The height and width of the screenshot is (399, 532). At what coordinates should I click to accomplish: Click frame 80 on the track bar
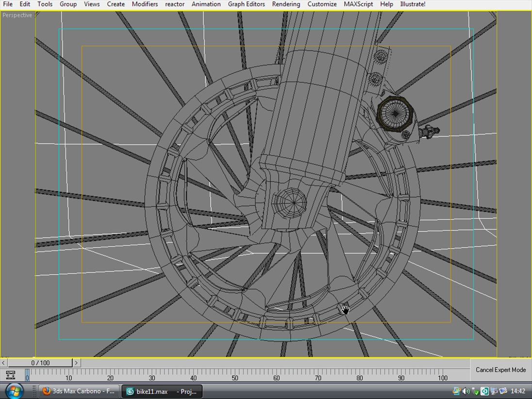coord(360,378)
